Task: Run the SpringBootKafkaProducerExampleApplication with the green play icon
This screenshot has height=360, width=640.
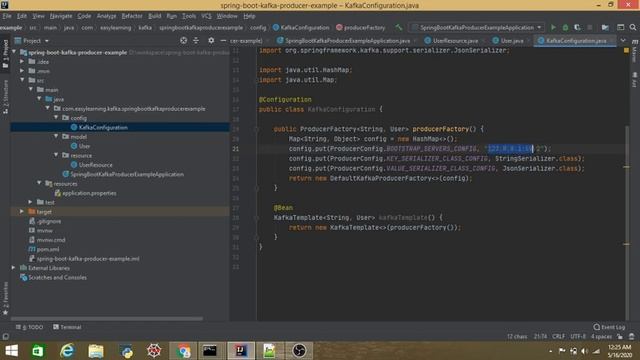Action: tap(553, 27)
